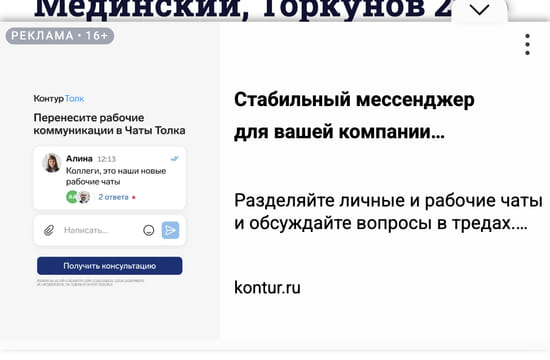Viewport: 550px width, 360px height.
Task: Click the paperclip attach icon
Action: tap(49, 230)
